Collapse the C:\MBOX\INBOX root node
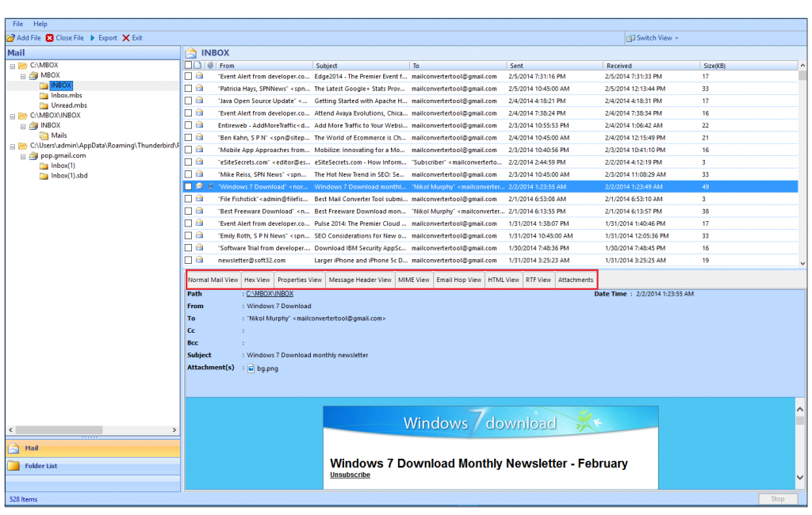812x515 pixels. tap(13, 116)
